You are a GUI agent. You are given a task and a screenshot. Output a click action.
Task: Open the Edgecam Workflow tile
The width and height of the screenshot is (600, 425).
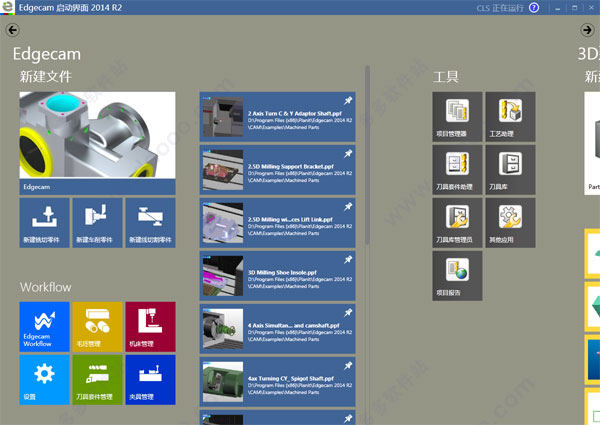tap(44, 327)
